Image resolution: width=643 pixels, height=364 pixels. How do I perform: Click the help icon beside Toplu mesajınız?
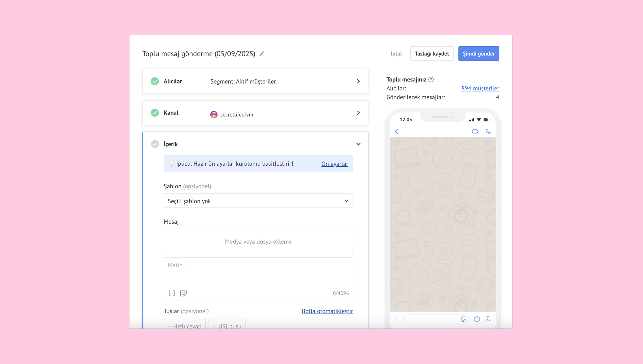pos(431,79)
